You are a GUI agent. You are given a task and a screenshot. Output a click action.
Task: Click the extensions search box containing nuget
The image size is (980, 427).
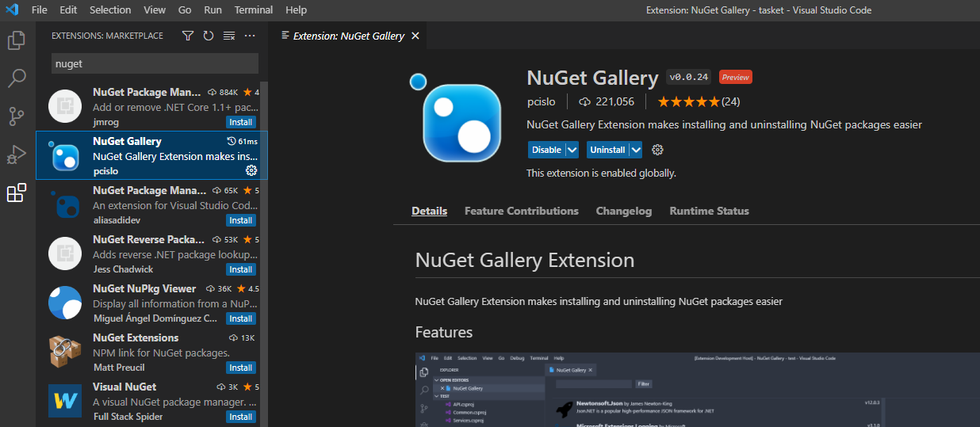point(155,63)
